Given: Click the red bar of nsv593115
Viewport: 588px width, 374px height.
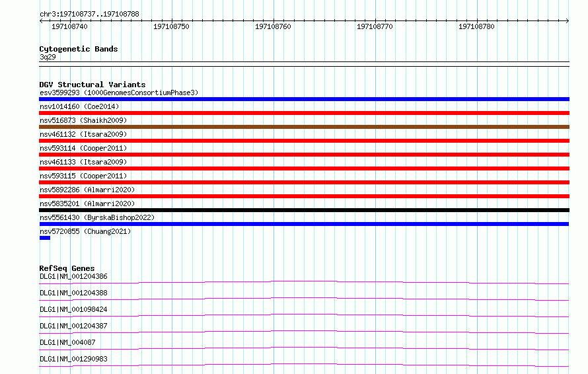Looking at the screenshot, I should tap(304, 182).
